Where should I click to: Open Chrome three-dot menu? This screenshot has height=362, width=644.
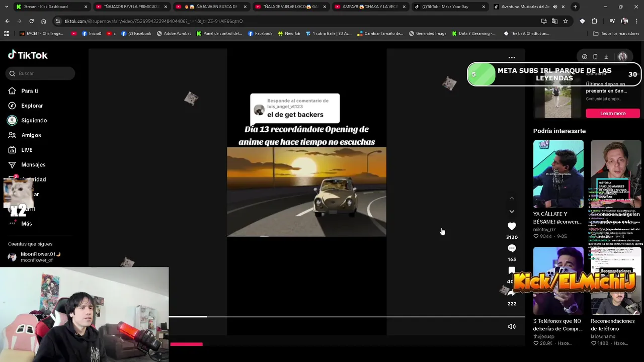point(637,21)
